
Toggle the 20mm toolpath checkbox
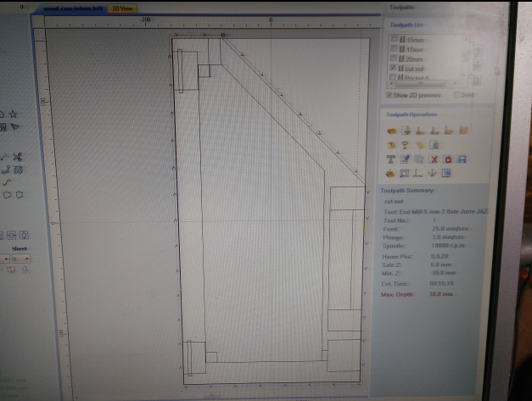coord(393,58)
